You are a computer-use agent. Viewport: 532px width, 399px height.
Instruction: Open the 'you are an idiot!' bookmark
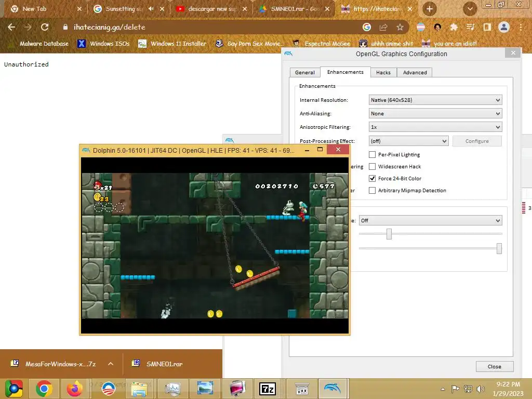pyautogui.click(x=449, y=44)
